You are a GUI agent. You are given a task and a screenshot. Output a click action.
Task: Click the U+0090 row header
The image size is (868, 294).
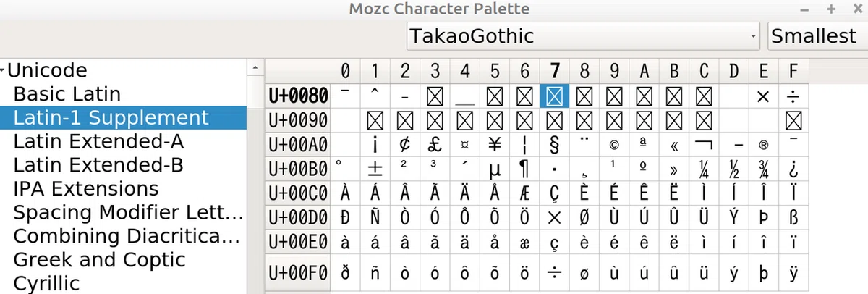[x=298, y=119]
